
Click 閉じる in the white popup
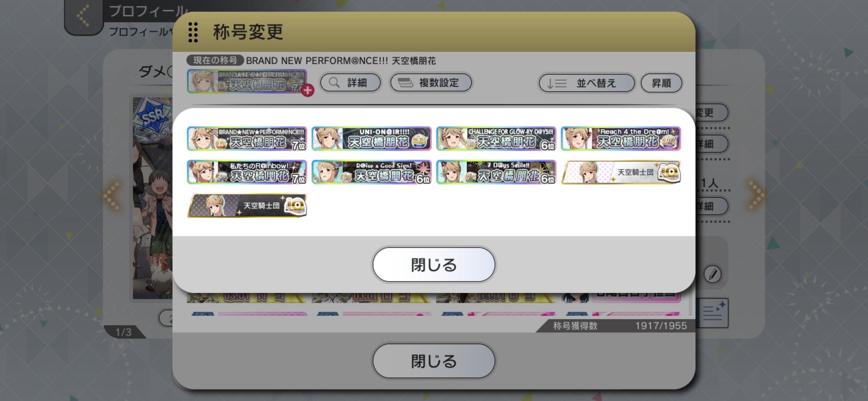[434, 265]
